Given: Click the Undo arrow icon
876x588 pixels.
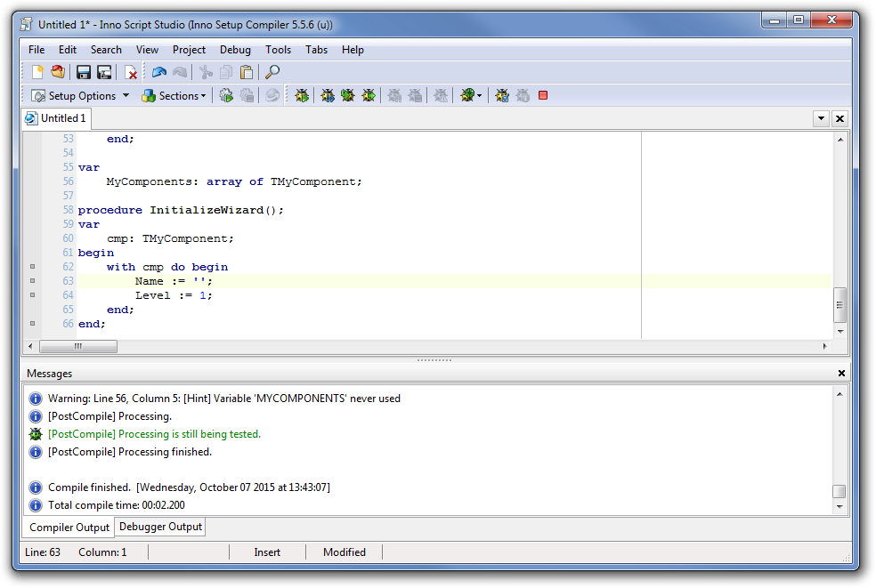Looking at the screenshot, I should click(159, 72).
